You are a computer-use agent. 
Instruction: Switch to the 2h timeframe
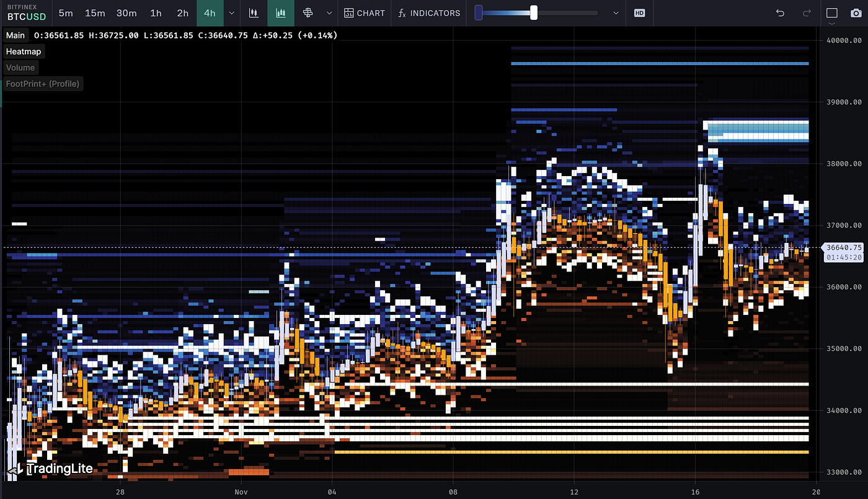[x=182, y=13]
